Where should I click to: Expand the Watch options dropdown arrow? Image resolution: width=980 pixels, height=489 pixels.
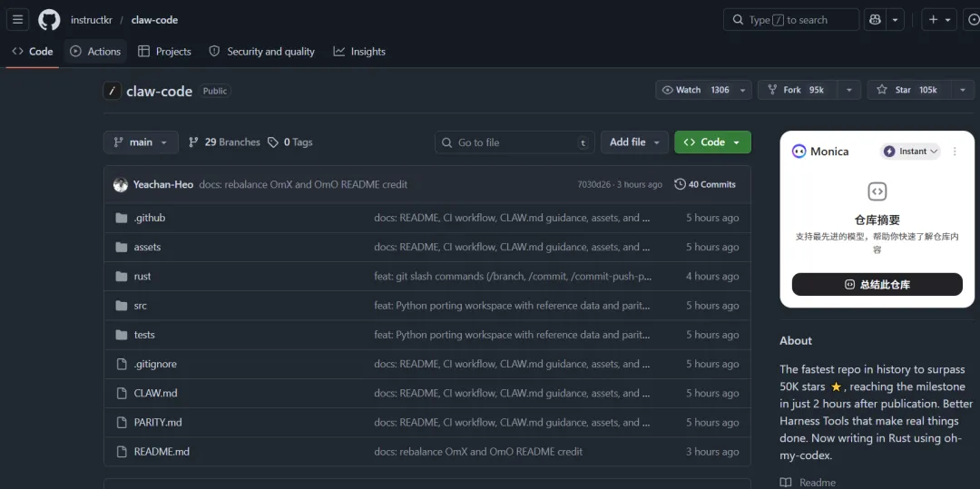[742, 90]
